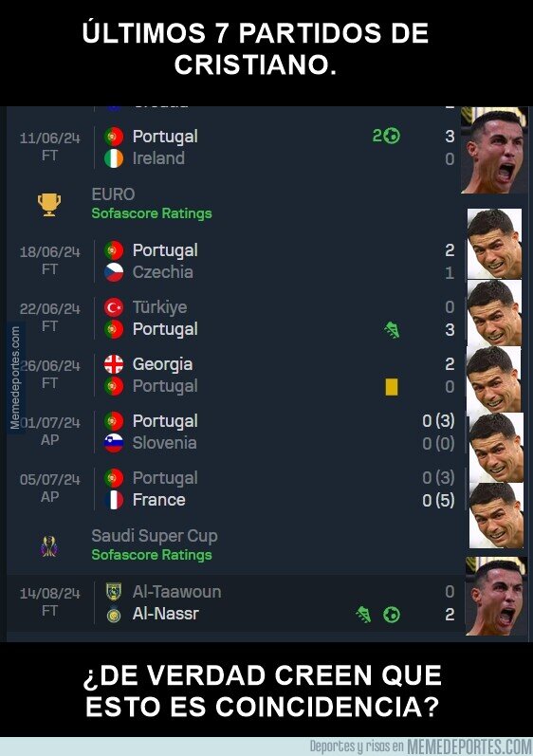Select the EURO competition header

[x=233, y=203]
